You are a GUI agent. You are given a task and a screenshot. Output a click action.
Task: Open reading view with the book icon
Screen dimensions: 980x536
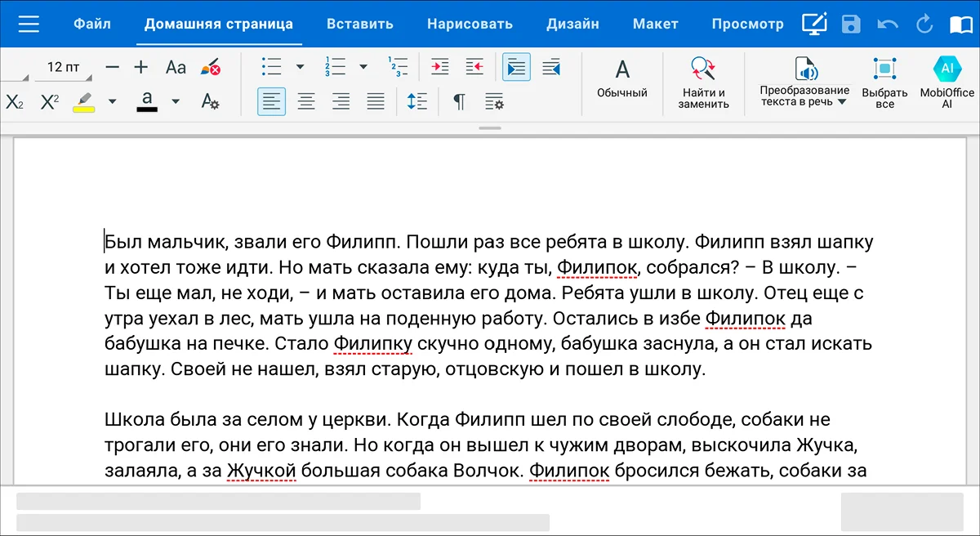click(961, 24)
